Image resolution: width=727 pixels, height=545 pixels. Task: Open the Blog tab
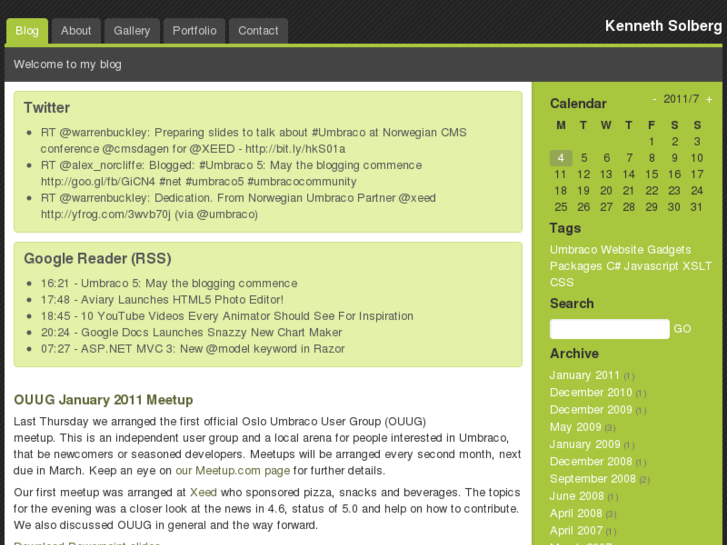27,31
